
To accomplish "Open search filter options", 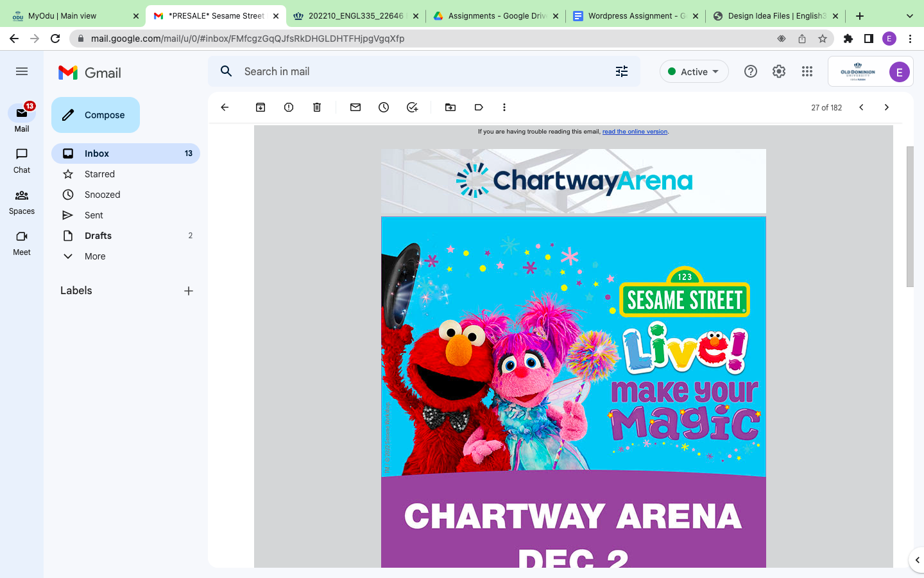I will [622, 71].
